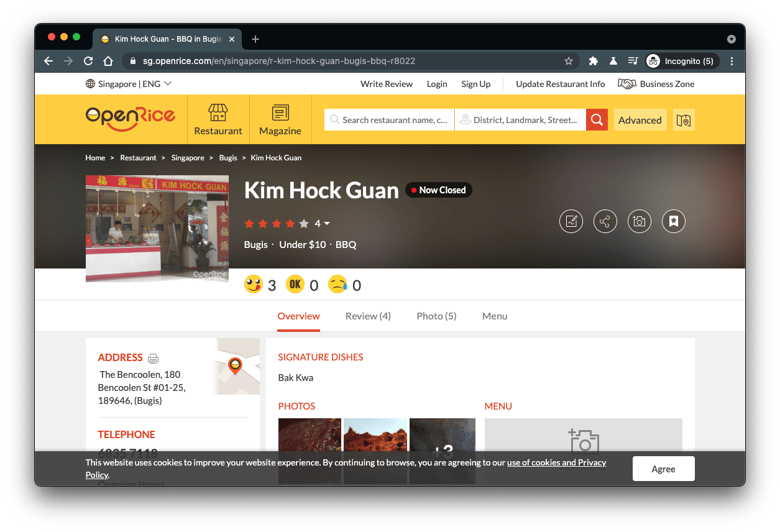Click the print icon next to ADDRESS

click(x=154, y=358)
